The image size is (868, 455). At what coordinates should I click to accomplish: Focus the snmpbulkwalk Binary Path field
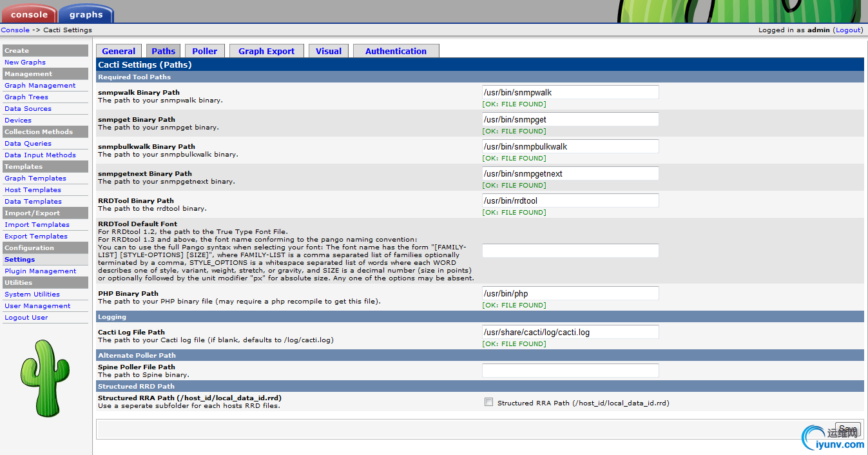tap(570, 146)
